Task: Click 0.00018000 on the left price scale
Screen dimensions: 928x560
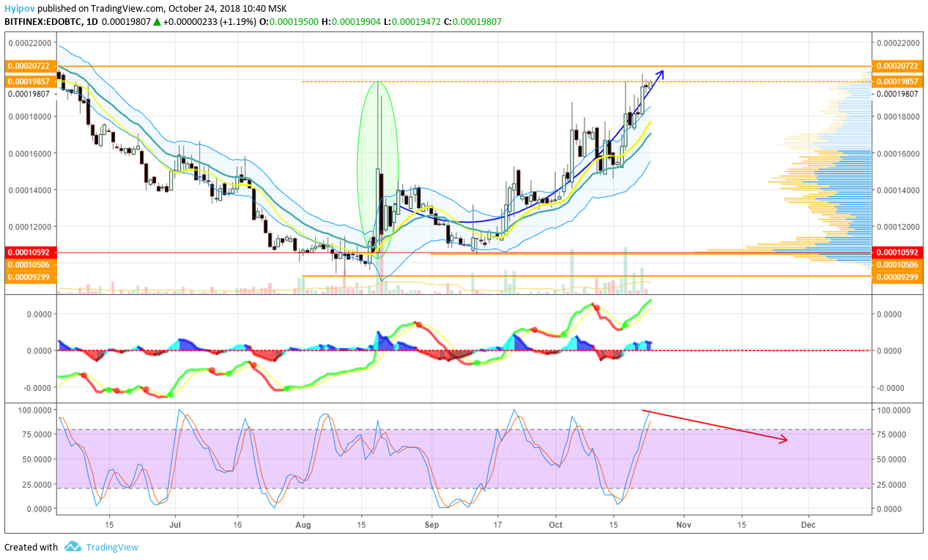Action: click(29, 116)
